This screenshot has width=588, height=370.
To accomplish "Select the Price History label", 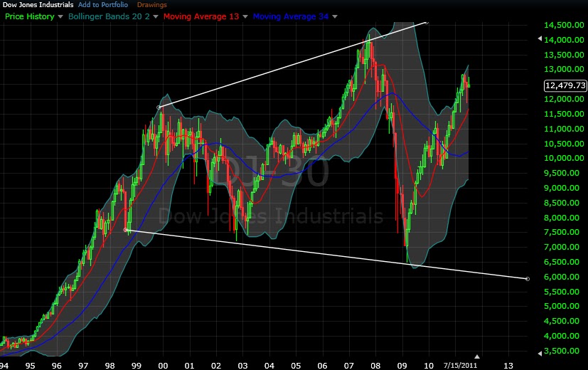I will pyautogui.click(x=30, y=16).
